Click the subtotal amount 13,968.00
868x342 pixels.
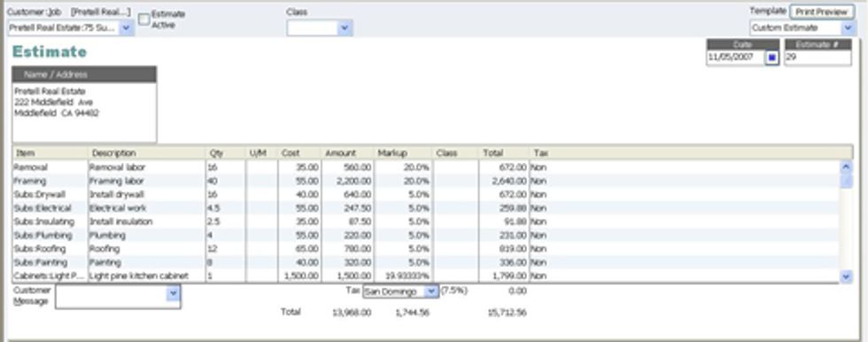pyautogui.click(x=352, y=313)
